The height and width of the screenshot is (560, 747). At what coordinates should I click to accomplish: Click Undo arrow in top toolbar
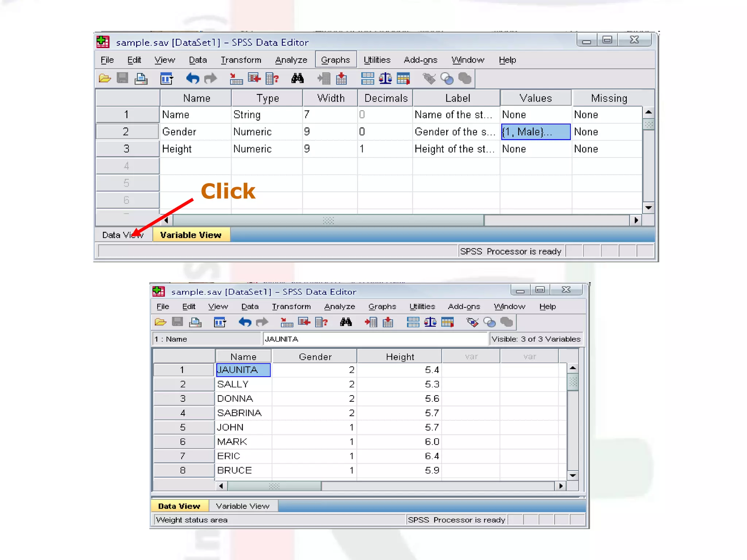192,78
